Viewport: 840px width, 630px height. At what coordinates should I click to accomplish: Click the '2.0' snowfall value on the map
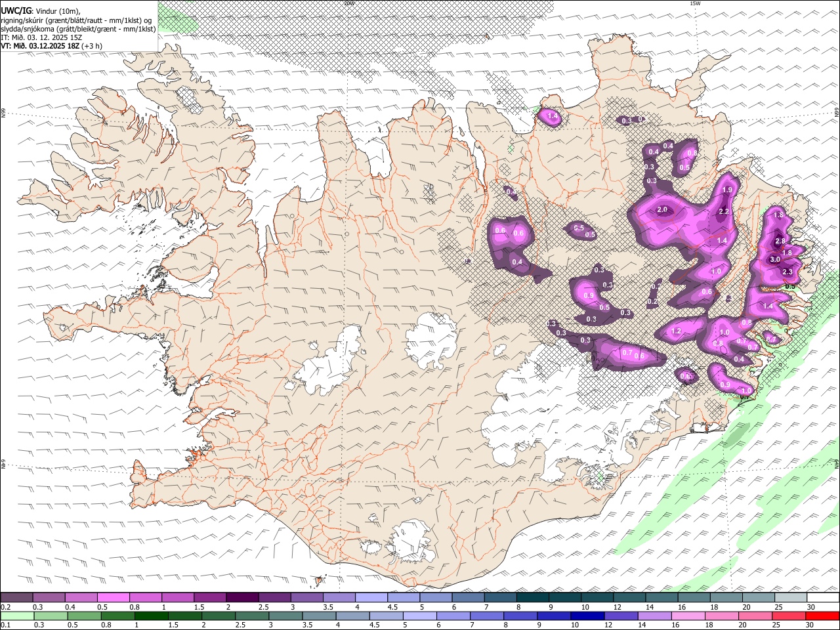[x=662, y=210]
